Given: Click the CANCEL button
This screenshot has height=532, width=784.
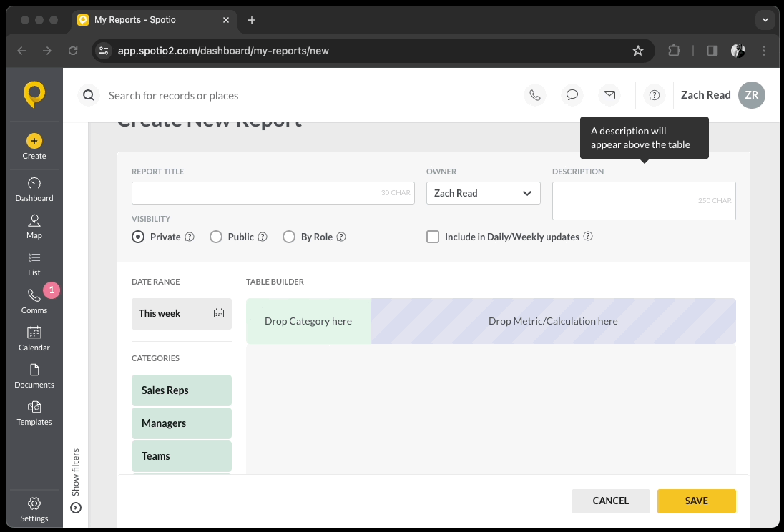Looking at the screenshot, I should (x=610, y=501).
